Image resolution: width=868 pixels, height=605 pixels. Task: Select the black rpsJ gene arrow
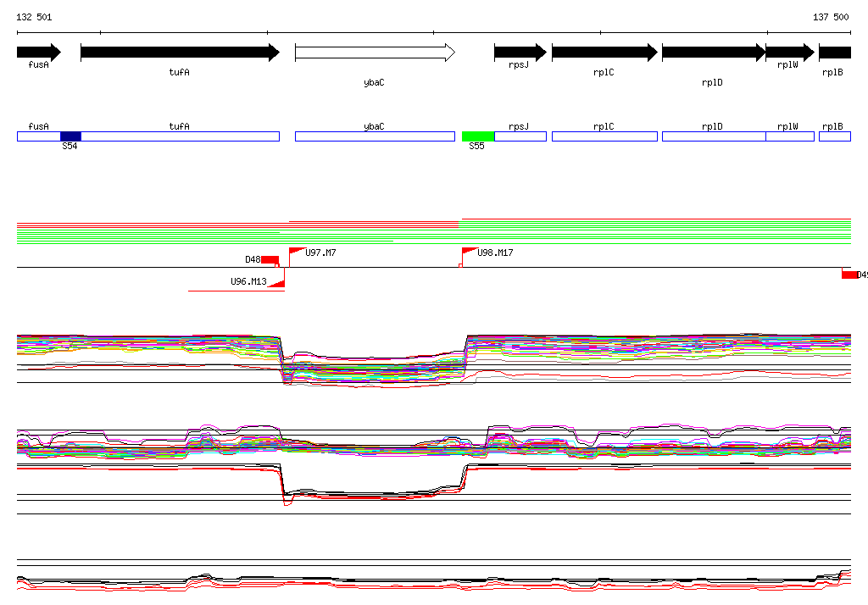[520, 53]
